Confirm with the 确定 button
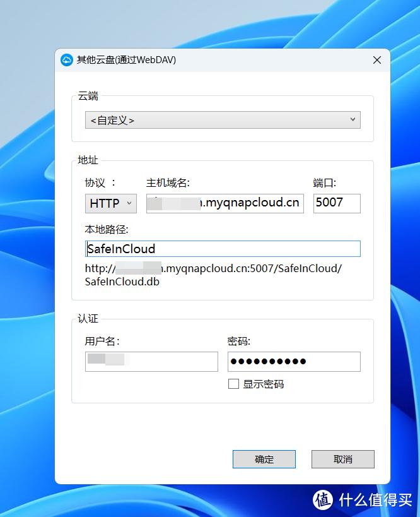 point(264,459)
